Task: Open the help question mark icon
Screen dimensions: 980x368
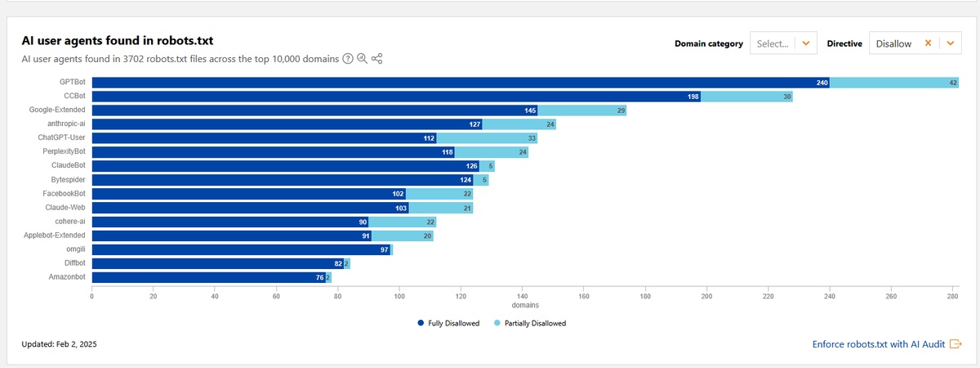Action: click(x=348, y=59)
